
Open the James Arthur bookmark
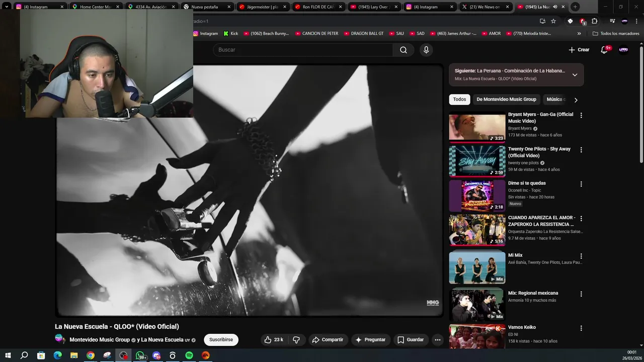pyautogui.click(x=453, y=34)
